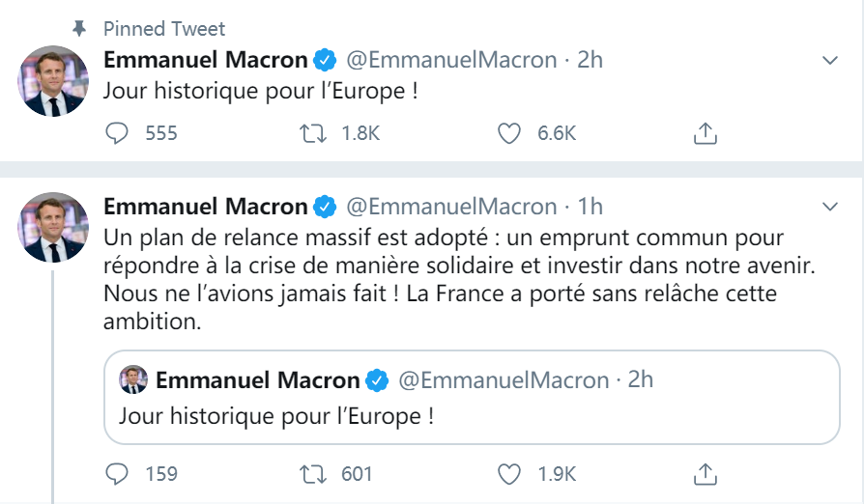The image size is (864, 504).
Task: Open the quoted tweet's small avatar
Action: (x=133, y=379)
